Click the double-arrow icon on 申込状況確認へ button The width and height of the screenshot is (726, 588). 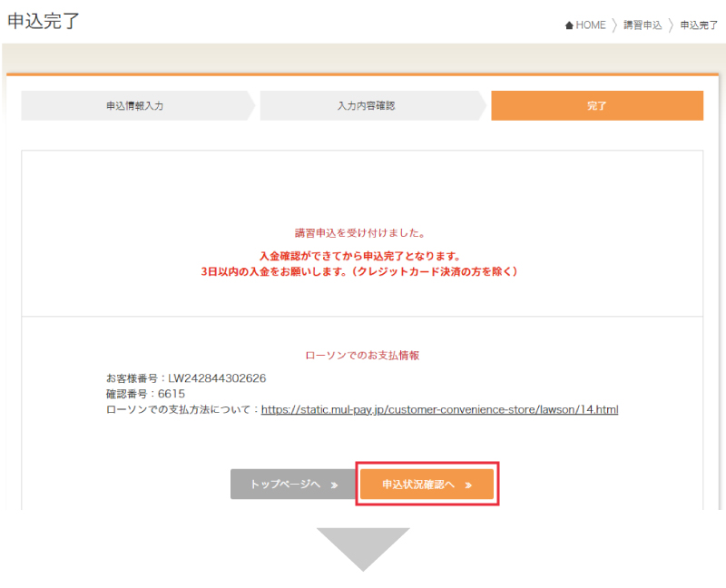(x=468, y=485)
